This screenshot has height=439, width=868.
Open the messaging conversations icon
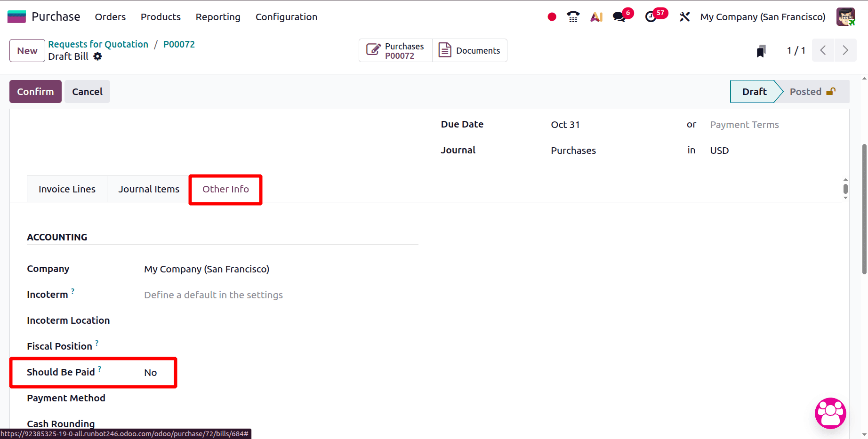pos(619,16)
